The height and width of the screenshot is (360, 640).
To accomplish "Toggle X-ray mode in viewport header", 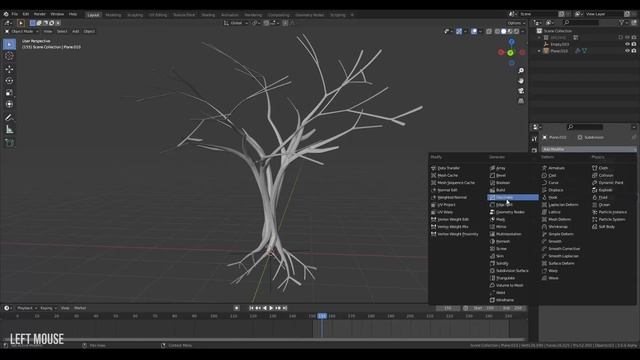I will pos(489,31).
